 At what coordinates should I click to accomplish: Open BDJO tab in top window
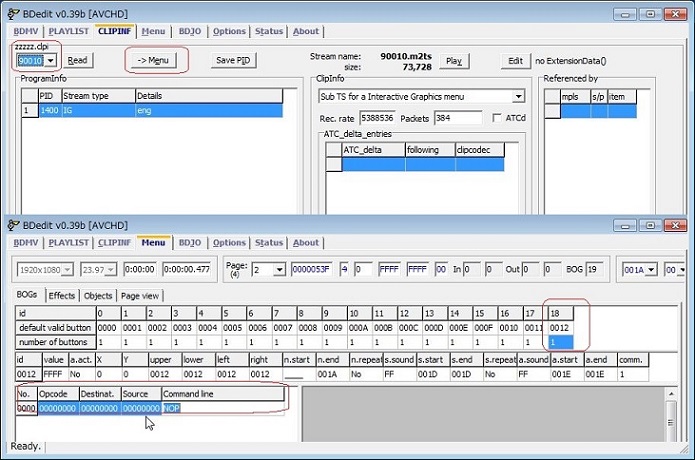190,31
